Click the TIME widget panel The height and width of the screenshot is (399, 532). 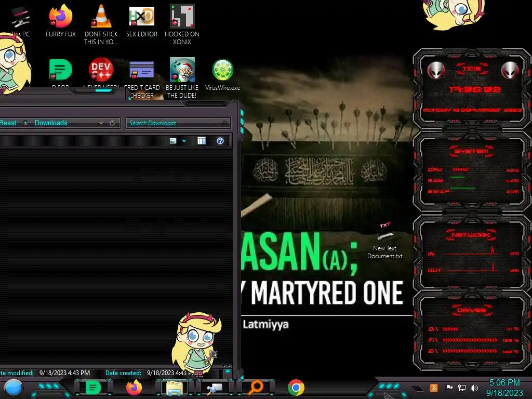coord(472,90)
